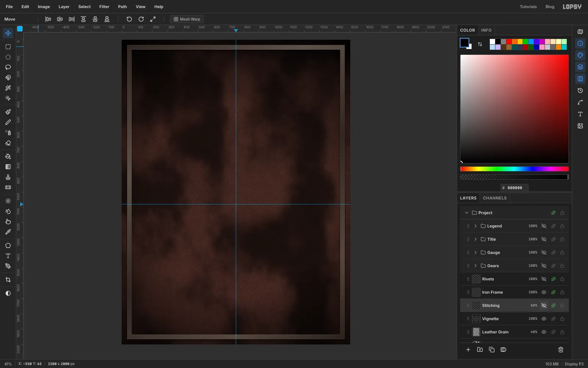Select the rectangular marquee tool
Viewport: 588px width, 368px height.
pos(8,47)
